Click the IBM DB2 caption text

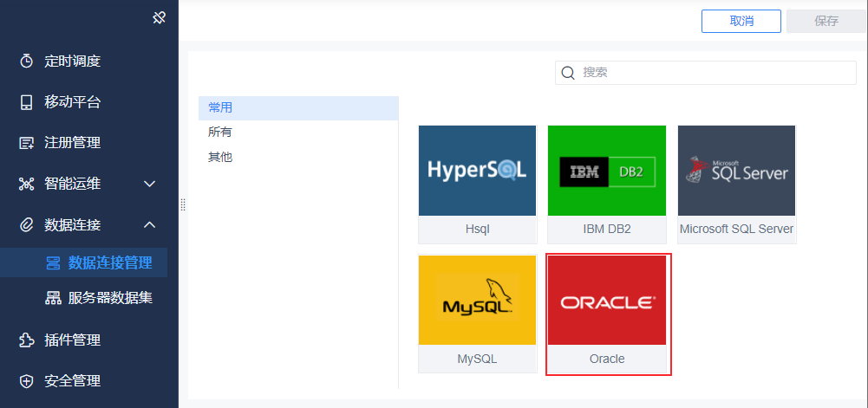[x=607, y=229]
